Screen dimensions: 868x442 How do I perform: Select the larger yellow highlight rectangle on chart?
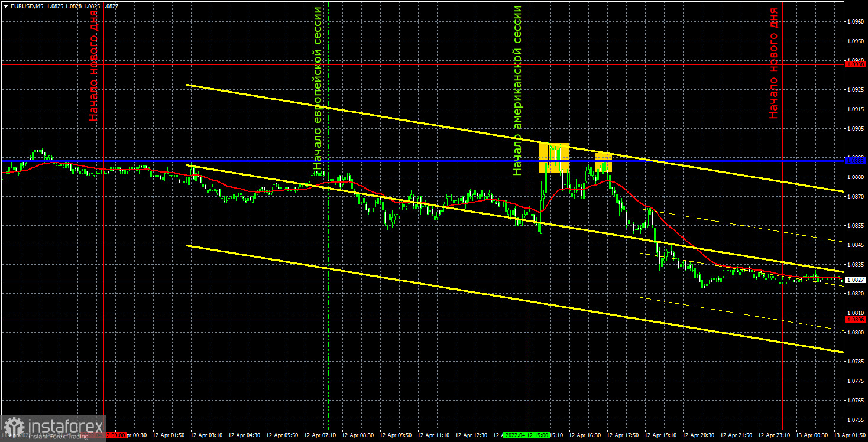click(x=554, y=158)
